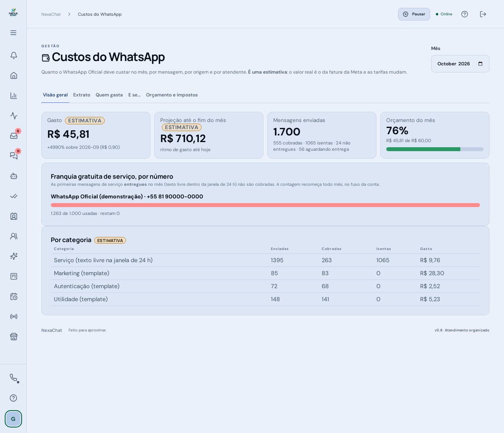Open the G user avatar menu
504x433 pixels.
[13, 419]
